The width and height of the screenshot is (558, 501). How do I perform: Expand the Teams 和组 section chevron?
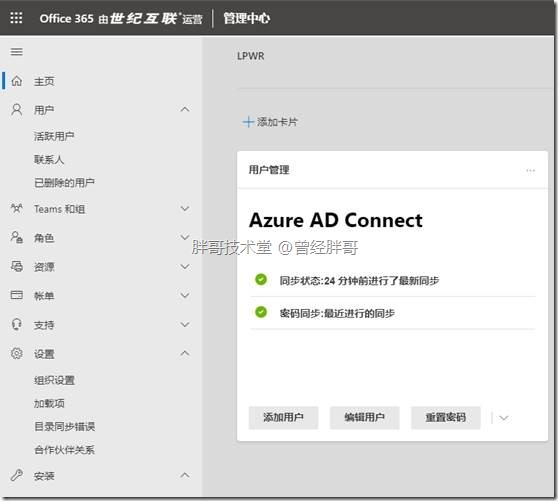click(x=185, y=209)
